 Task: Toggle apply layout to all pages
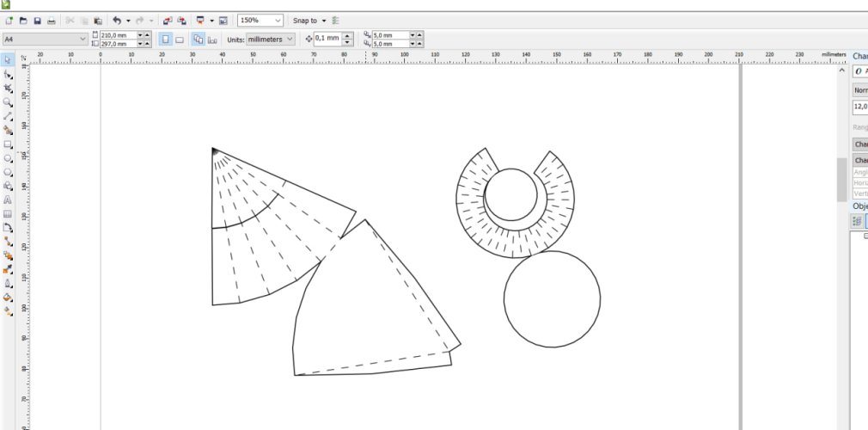coord(199,40)
